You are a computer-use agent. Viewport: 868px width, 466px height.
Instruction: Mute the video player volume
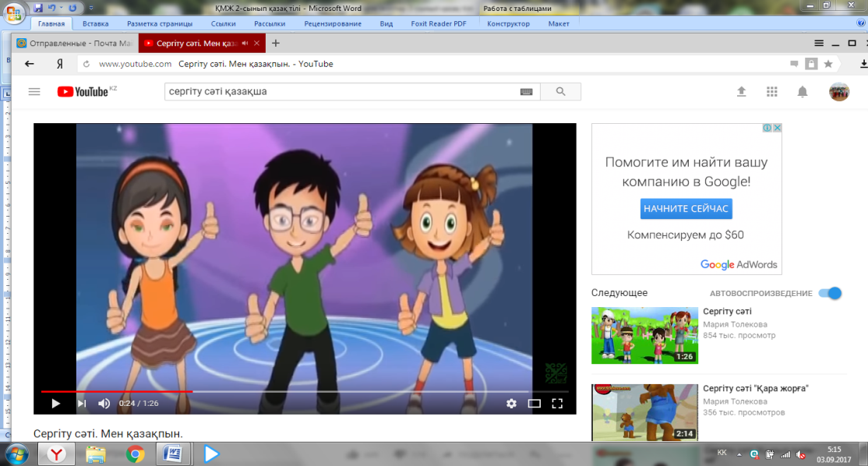pos(104,404)
